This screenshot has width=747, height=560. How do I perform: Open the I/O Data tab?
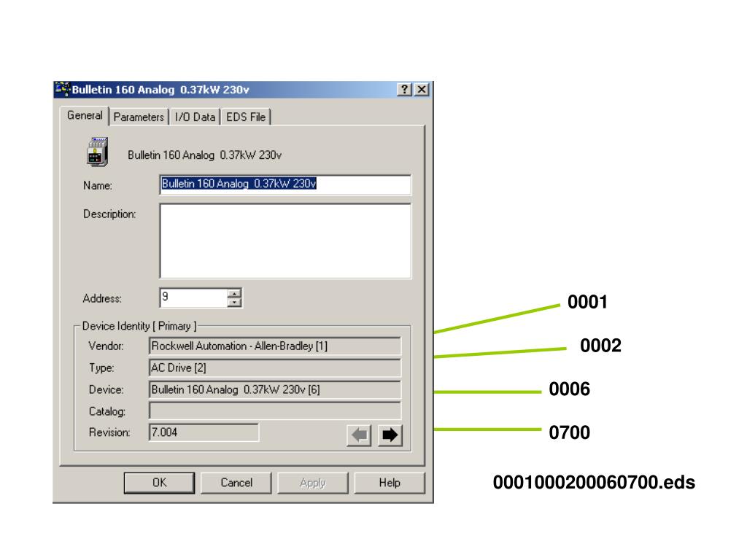coord(195,117)
